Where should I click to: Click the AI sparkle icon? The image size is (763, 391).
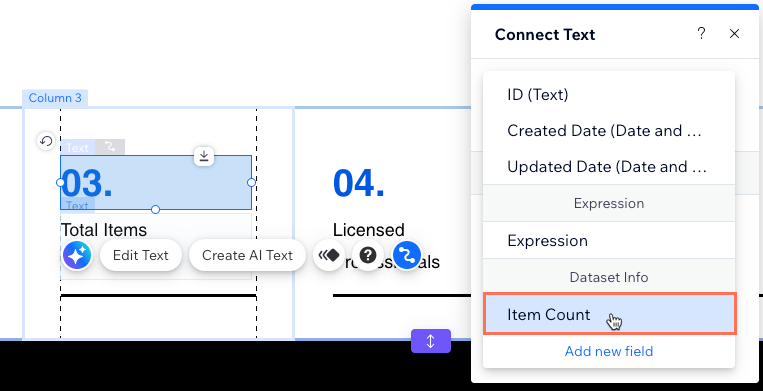point(77,255)
